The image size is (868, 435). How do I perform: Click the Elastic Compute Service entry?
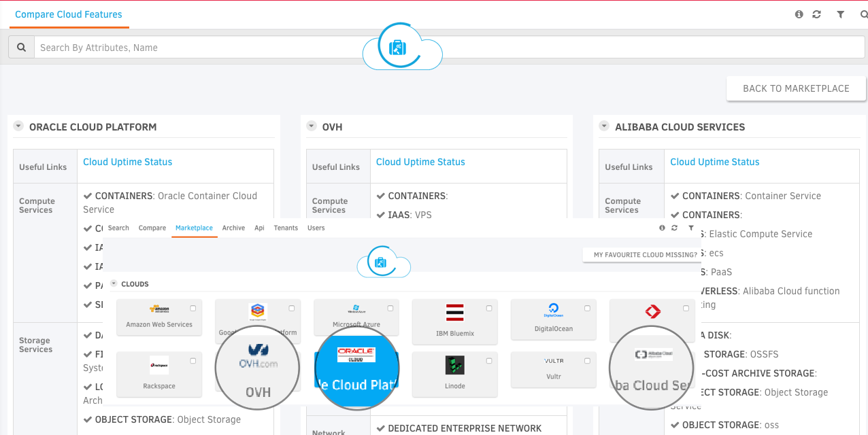[761, 234]
